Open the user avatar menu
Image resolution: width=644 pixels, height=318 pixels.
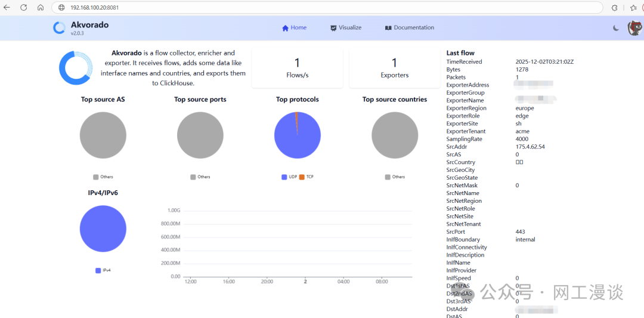tap(635, 28)
